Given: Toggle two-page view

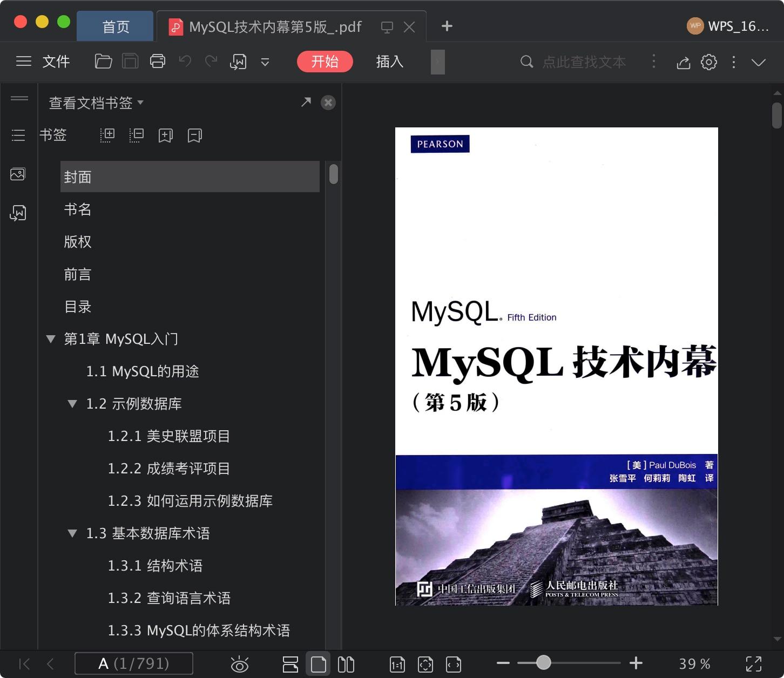Looking at the screenshot, I should pos(346,664).
